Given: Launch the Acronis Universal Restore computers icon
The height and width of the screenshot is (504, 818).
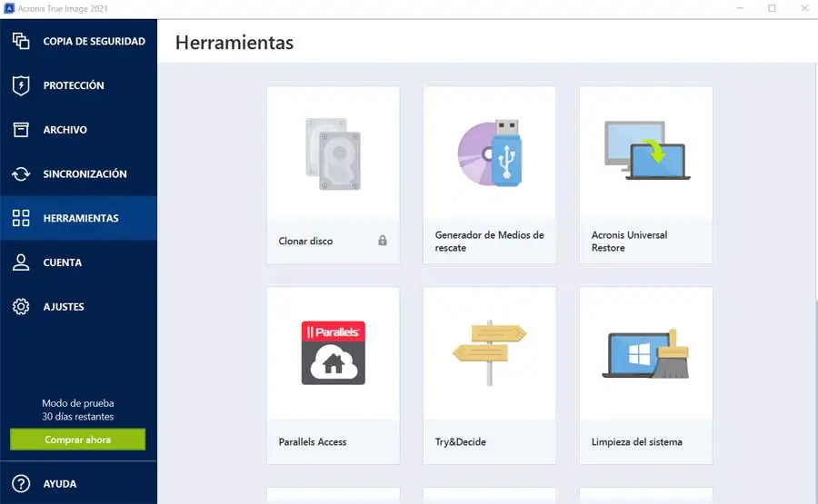Looking at the screenshot, I should 646,153.
